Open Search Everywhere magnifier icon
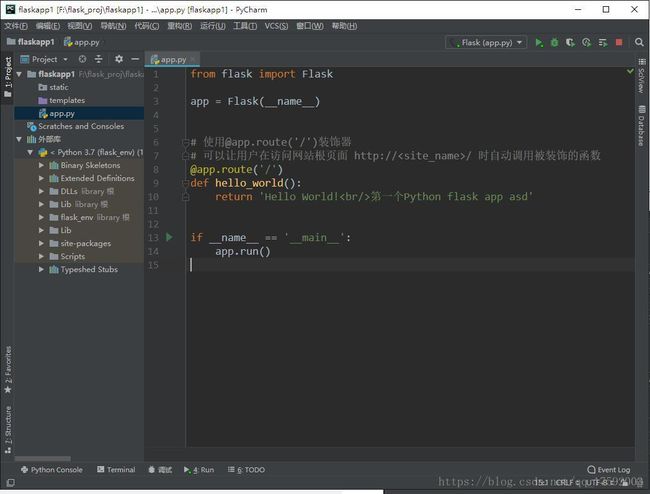This screenshot has height=494, width=650. 639,42
